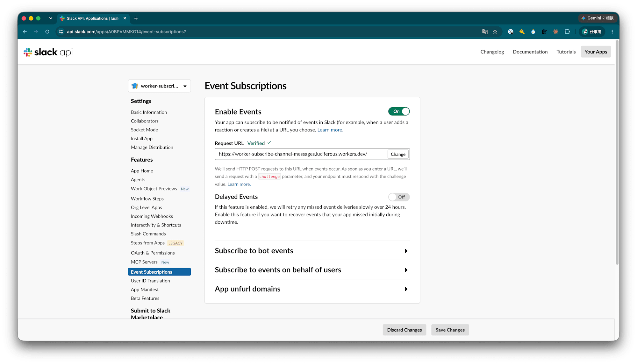637x364 pixels.
Task: Turn off the Enable Events toggle
Action: (x=399, y=111)
